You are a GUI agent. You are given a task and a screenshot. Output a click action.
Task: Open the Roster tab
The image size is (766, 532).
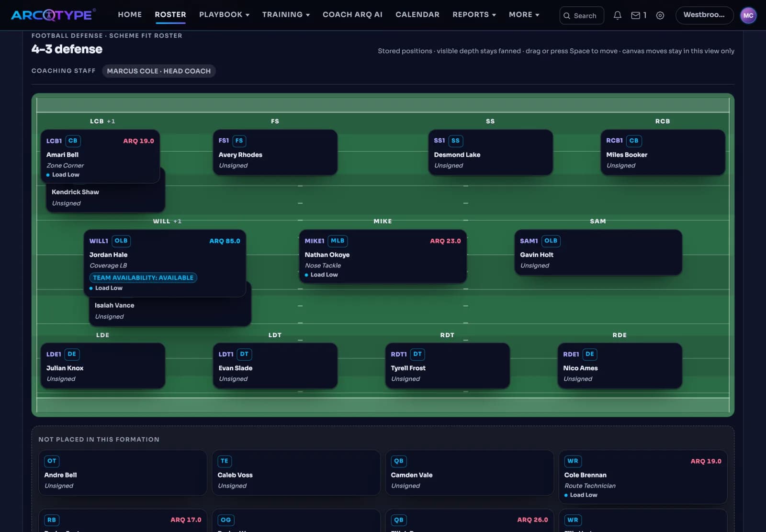click(170, 15)
